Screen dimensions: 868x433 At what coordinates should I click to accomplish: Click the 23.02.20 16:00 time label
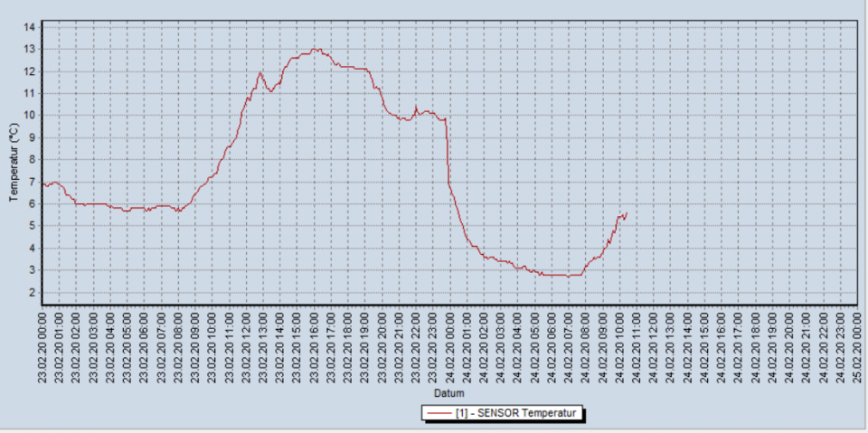pyautogui.click(x=314, y=347)
